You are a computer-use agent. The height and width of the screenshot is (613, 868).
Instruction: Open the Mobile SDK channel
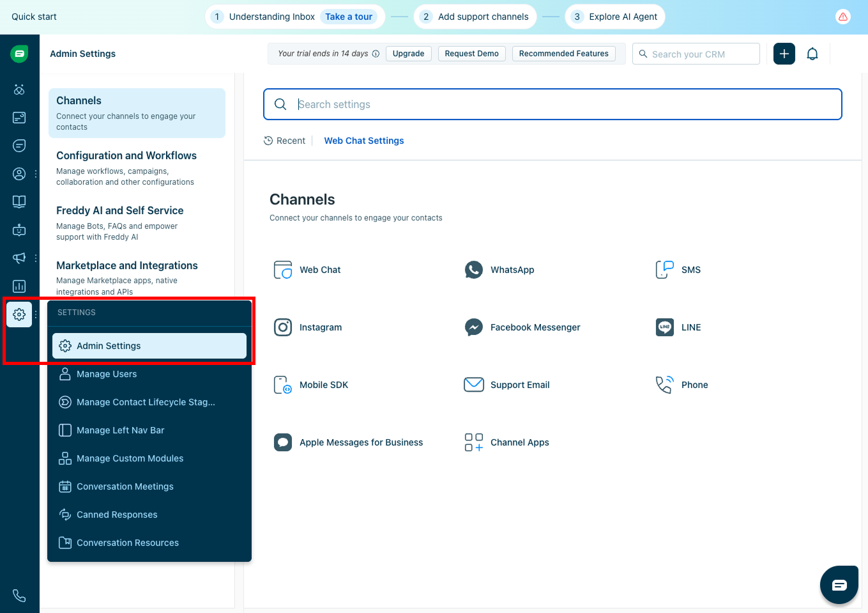point(311,385)
